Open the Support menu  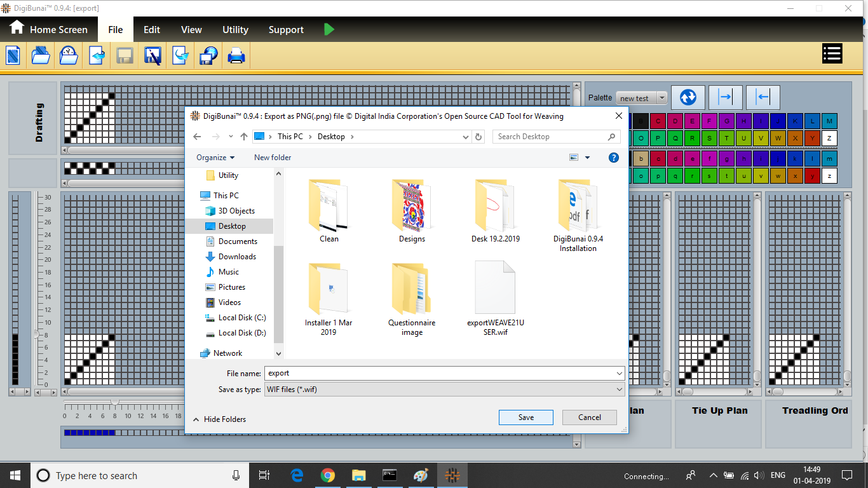[x=286, y=30]
